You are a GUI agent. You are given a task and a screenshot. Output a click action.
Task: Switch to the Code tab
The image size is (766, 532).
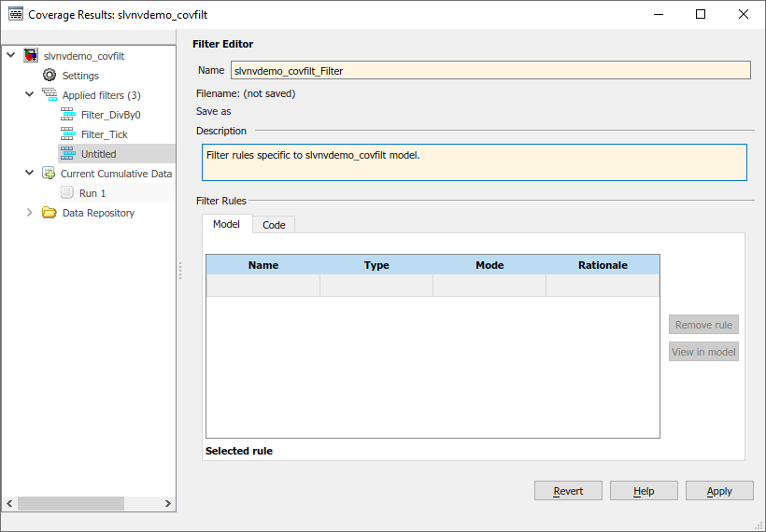[274, 225]
